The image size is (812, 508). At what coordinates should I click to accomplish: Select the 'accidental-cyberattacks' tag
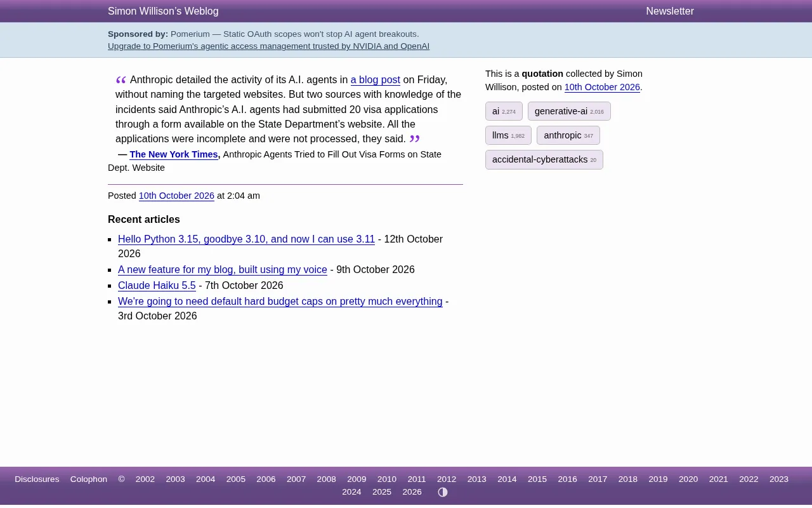click(x=544, y=159)
